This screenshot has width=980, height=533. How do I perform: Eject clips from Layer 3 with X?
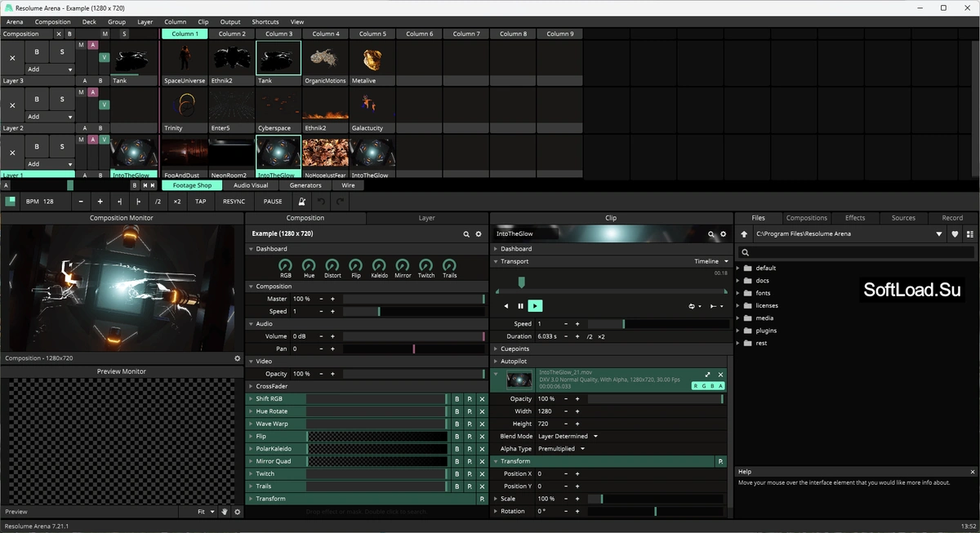click(x=11, y=58)
